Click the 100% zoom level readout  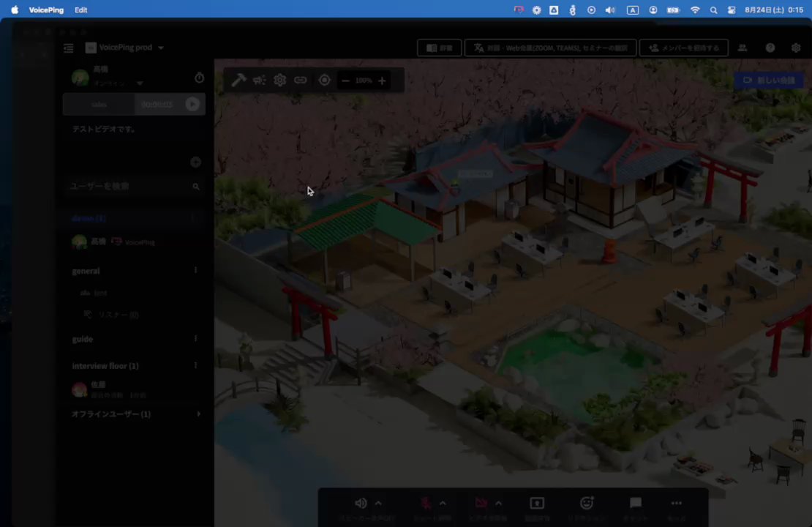pos(364,81)
